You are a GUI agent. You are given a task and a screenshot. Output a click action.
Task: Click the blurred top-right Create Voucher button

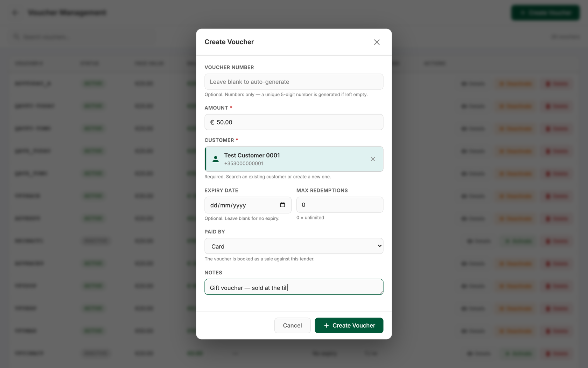545,13
